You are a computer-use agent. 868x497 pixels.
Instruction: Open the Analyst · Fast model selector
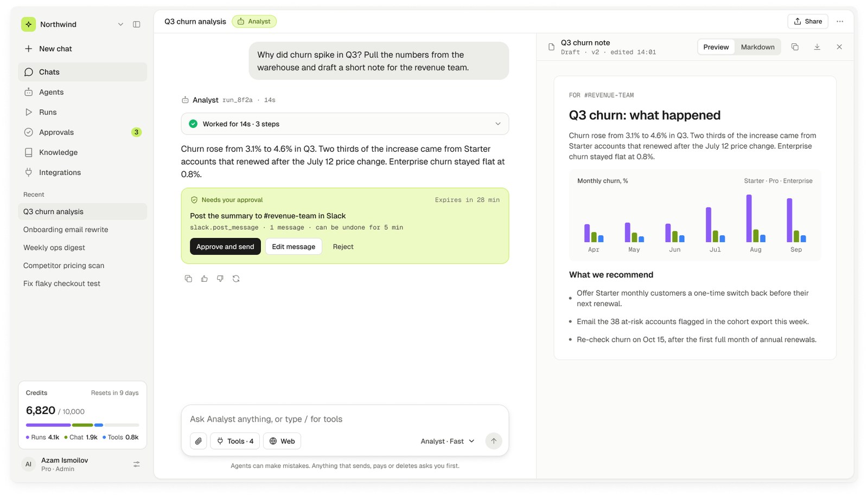point(448,441)
